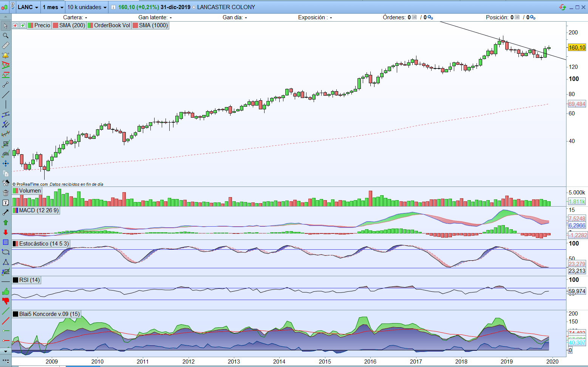Image resolution: width=588 pixels, height=367 pixels.
Task: Open the alert bell tool
Action: coord(6,55)
